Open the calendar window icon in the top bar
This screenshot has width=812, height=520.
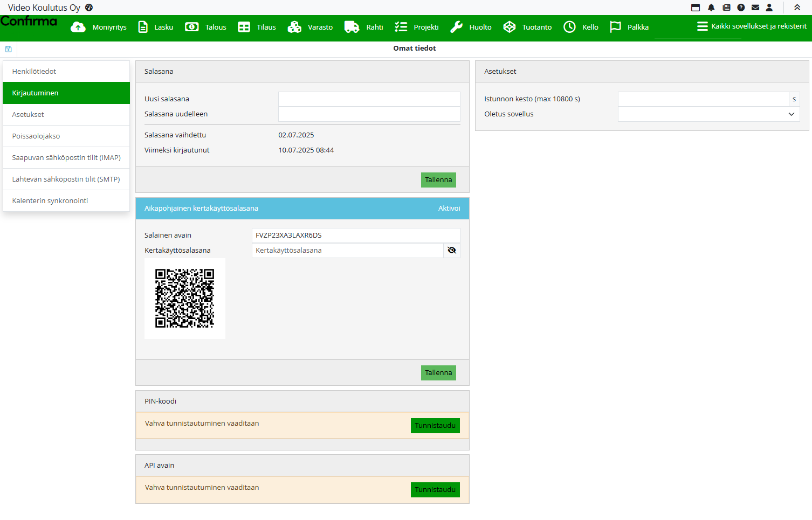pyautogui.click(x=696, y=8)
